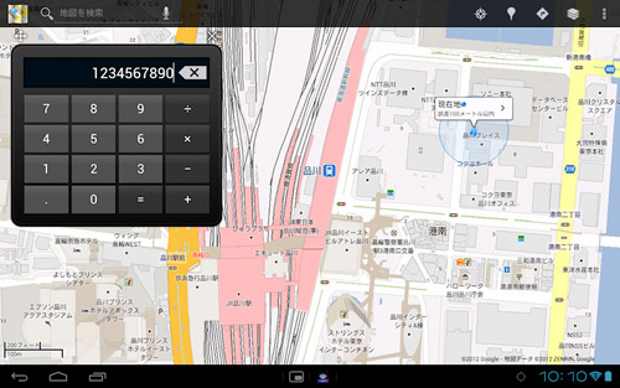Image resolution: width=620 pixels, height=388 pixels.
Task: Tap calculator key 7
Action: pos(46,108)
